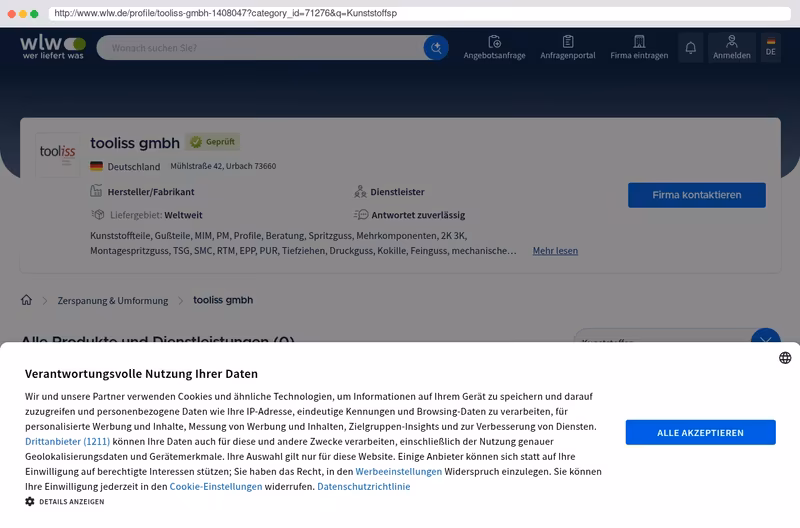Screen dimensions: 800x528
Task: Click the cookie banner globe language icon
Action: pyautogui.click(x=785, y=358)
